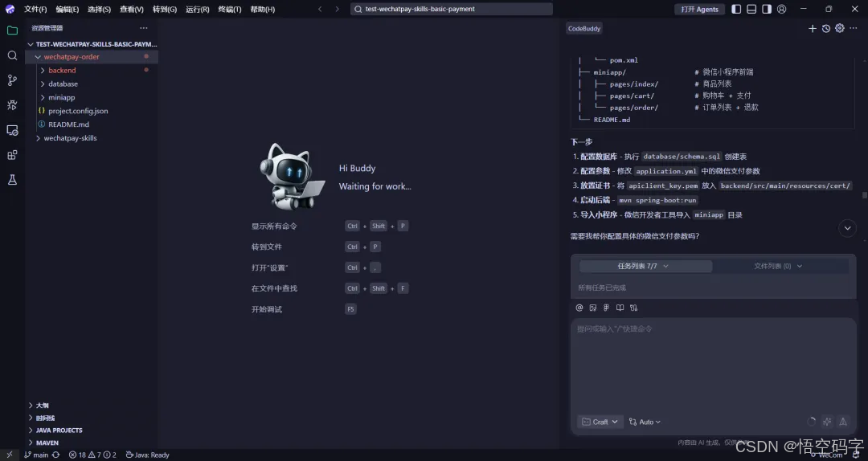Open the Auto model dropdown
868x461 pixels.
pyautogui.click(x=645, y=422)
